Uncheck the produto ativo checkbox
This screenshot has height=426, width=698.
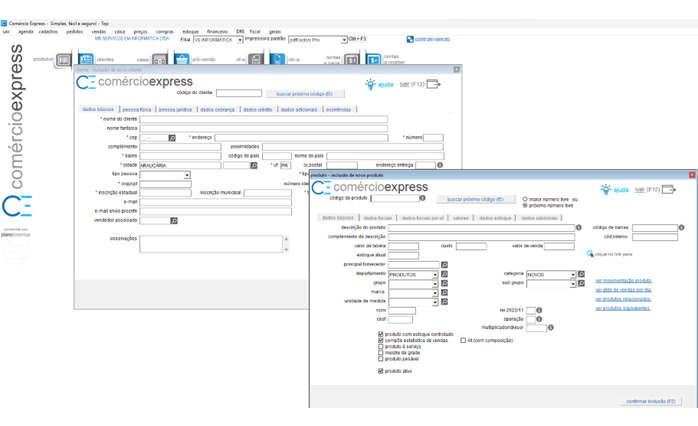(x=381, y=371)
